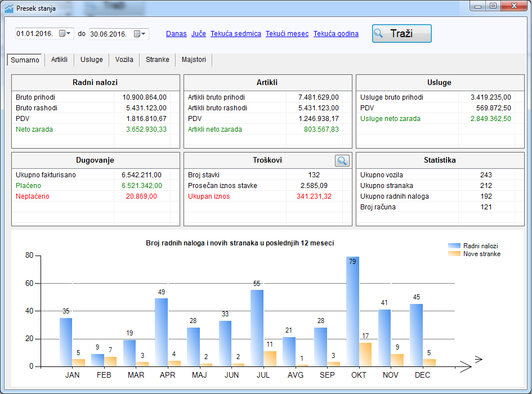Screen dimensions: 532x394
Task: Click the Presek stanja chart icon in title bar
Action: pyautogui.click(x=9, y=8)
